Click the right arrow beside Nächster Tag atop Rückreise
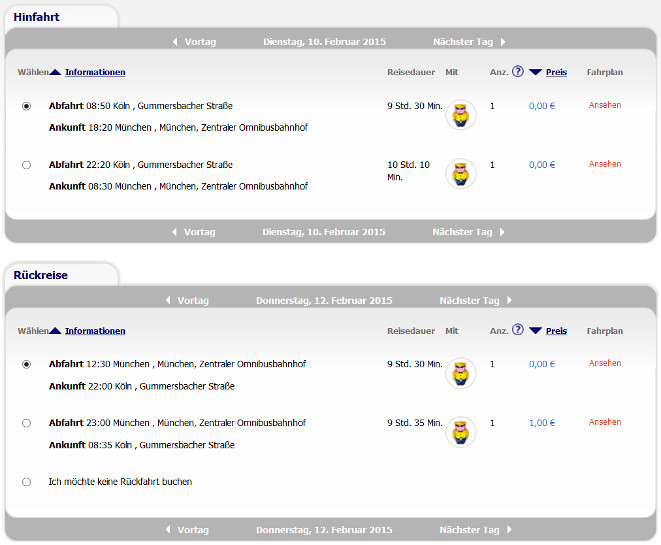661x545 pixels. (x=509, y=300)
